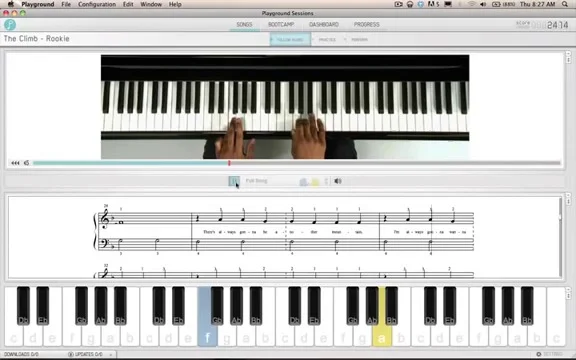Open the Spotlight search magnifier icon
The width and height of the screenshot is (576, 360).
[x=565, y=4]
